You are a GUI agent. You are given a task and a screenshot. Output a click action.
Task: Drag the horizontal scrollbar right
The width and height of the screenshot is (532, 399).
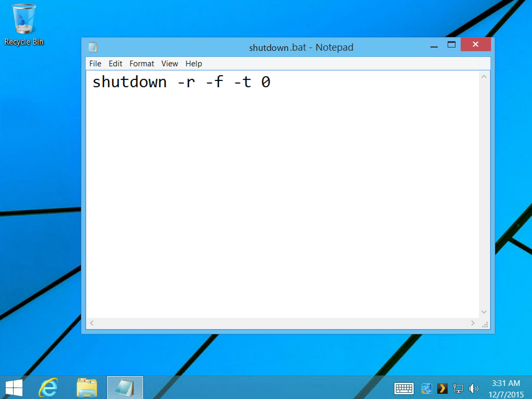coord(473,323)
